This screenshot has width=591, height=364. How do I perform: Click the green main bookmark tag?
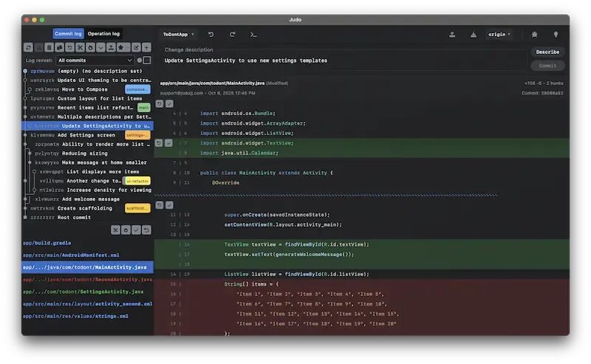143,107
